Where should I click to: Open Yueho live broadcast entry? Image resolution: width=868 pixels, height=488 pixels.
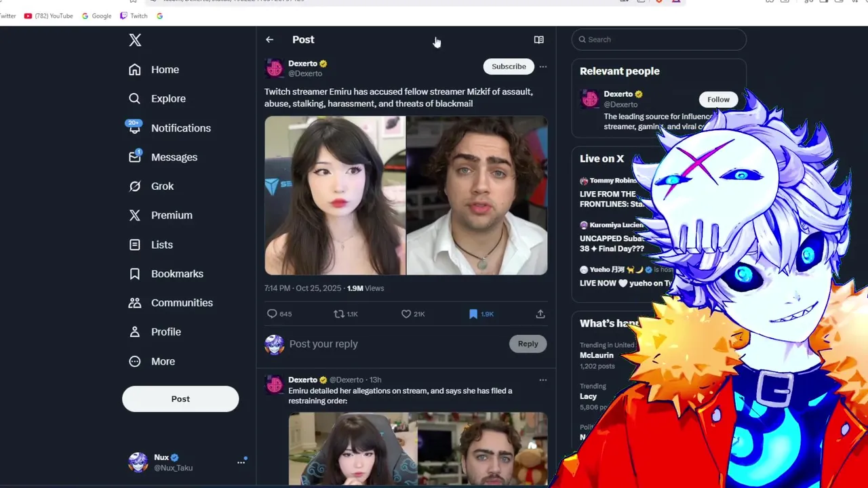click(x=624, y=277)
